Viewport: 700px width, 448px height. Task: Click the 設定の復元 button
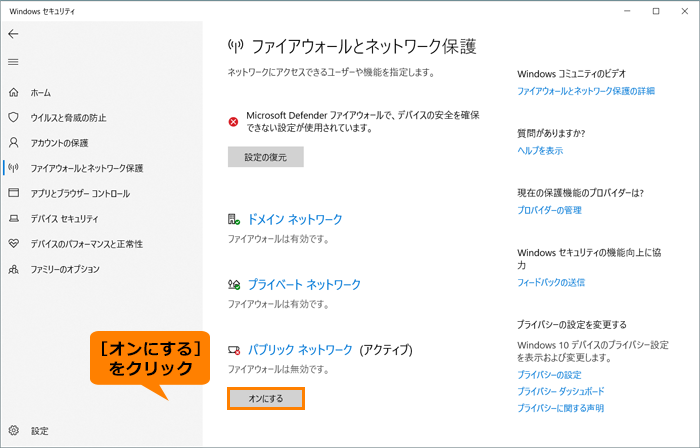click(266, 157)
